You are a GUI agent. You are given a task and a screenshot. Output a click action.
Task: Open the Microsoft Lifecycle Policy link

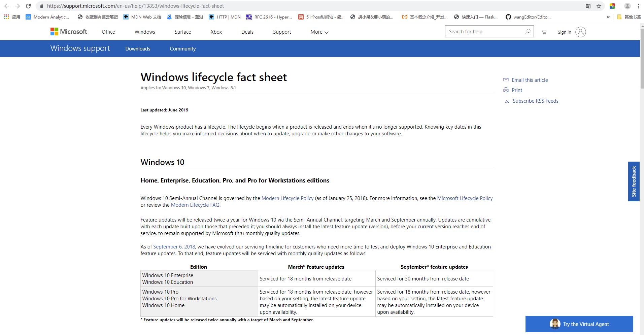[x=465, y=198]
